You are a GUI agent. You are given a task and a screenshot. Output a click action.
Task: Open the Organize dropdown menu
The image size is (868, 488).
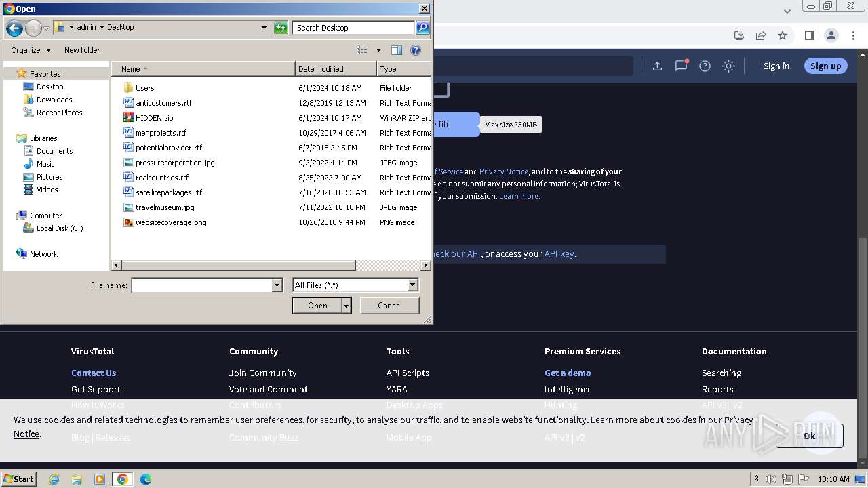pyautogui.click(x=31, y=50)
